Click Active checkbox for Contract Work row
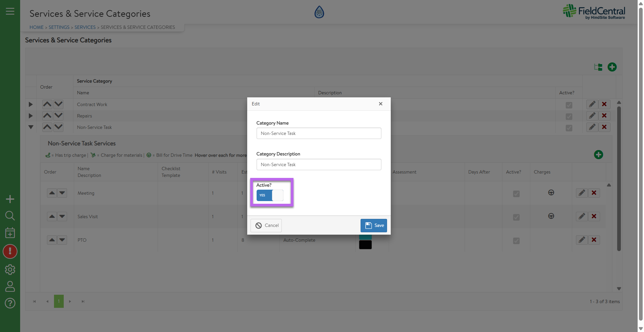This screenshot has width=644, height=332. click(569, 105)
